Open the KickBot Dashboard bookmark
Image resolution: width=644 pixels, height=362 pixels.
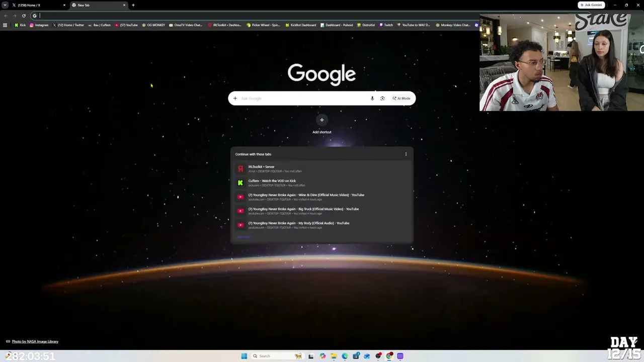(300, 25)
